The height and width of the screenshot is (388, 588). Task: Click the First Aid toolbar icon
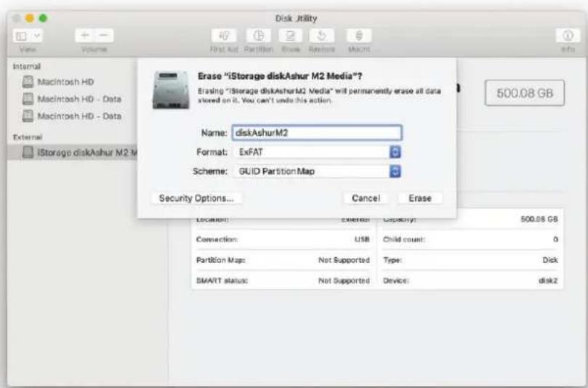(224, 36)
